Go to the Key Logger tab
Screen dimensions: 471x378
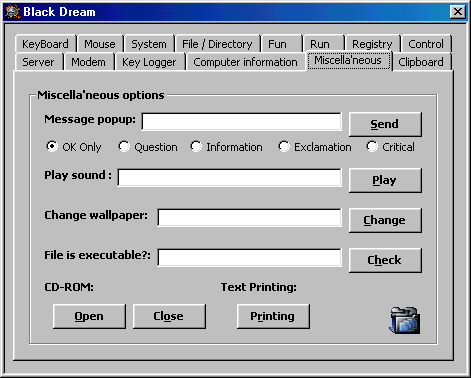[149, 62]
